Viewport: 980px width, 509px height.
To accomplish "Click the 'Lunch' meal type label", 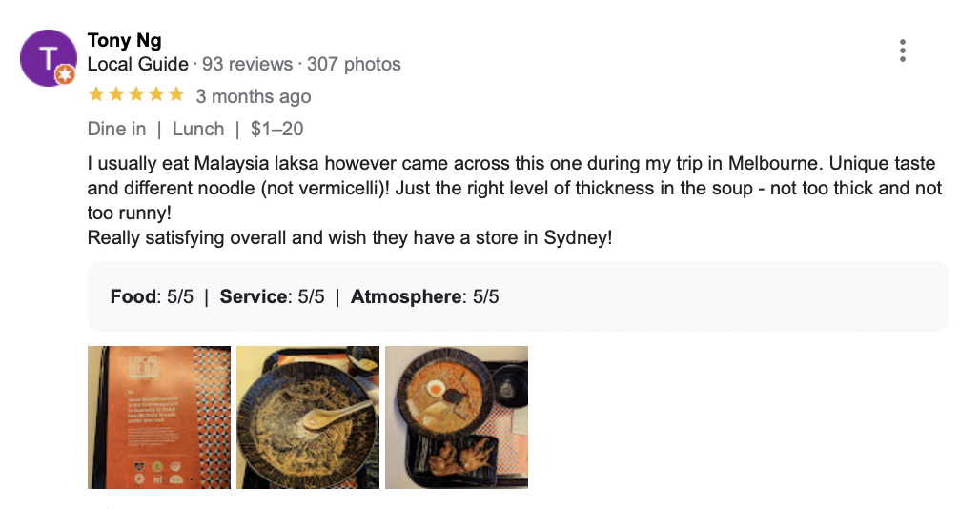I will tap(198, 129).
